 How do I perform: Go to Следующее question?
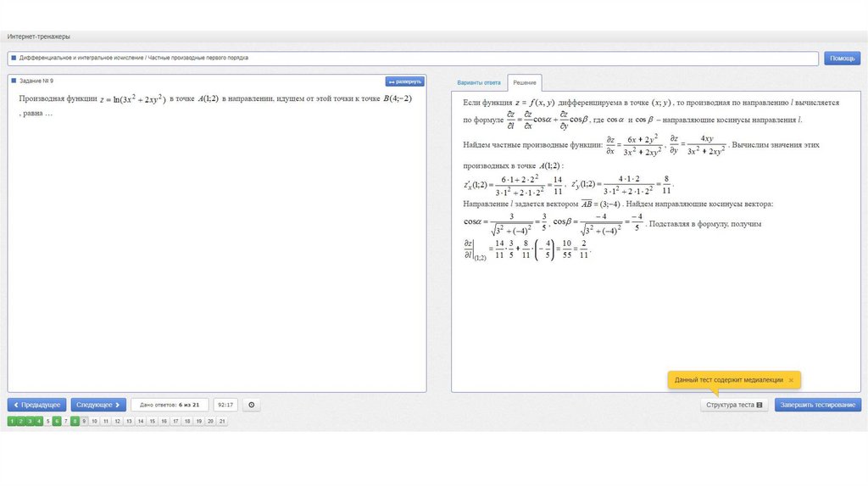(x=98, y=406)
